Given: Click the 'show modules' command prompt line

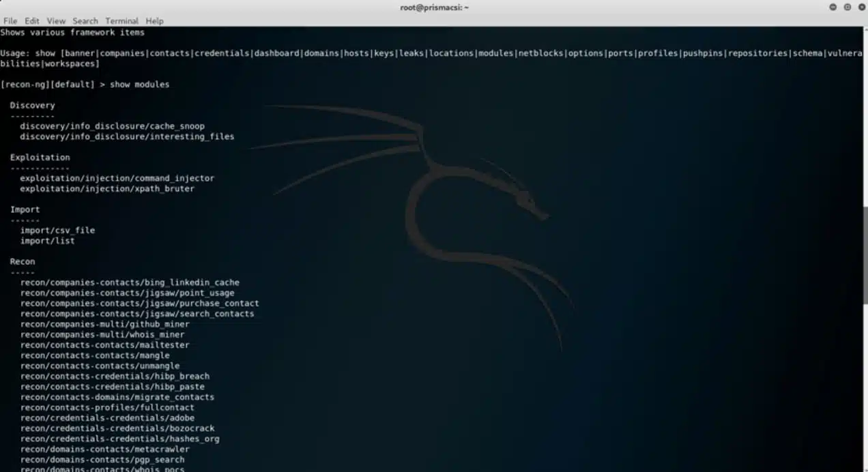Looking at the screenshot, I should pyautogui.click(x=85, y=85).
